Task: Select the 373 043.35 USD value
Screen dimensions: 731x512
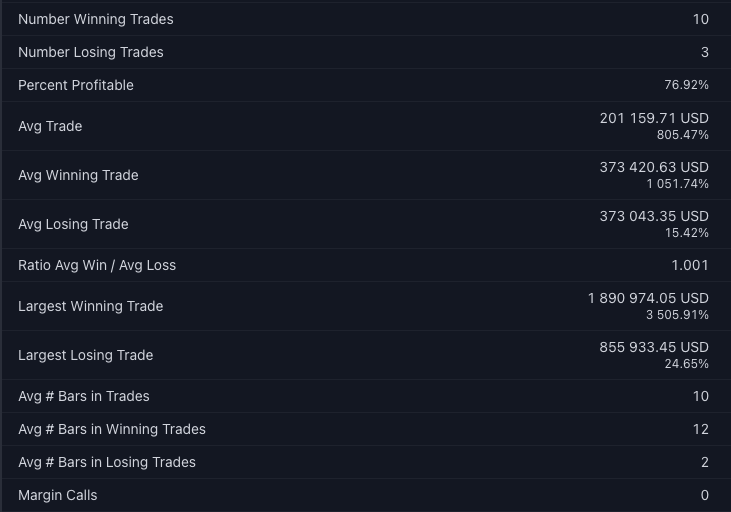Action: point(654,216)
